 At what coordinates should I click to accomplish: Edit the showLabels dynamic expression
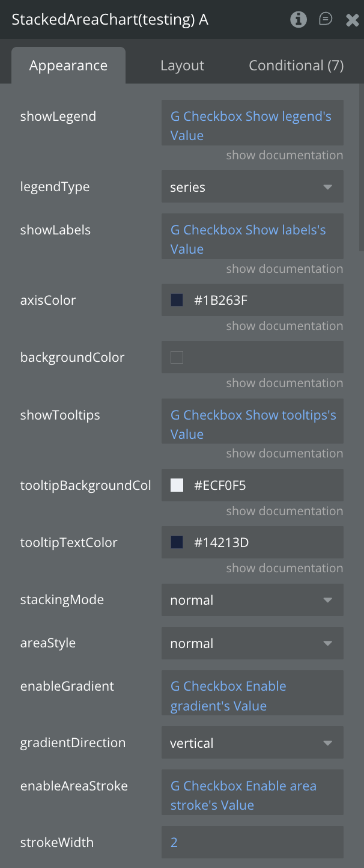pos(252,239)
